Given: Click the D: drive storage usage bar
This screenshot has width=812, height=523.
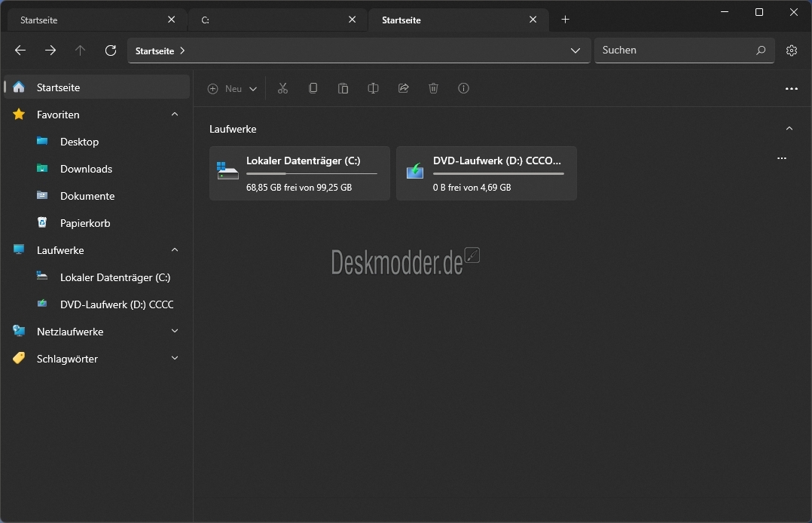Looking at the screenshot, I should tap(498, 173).
